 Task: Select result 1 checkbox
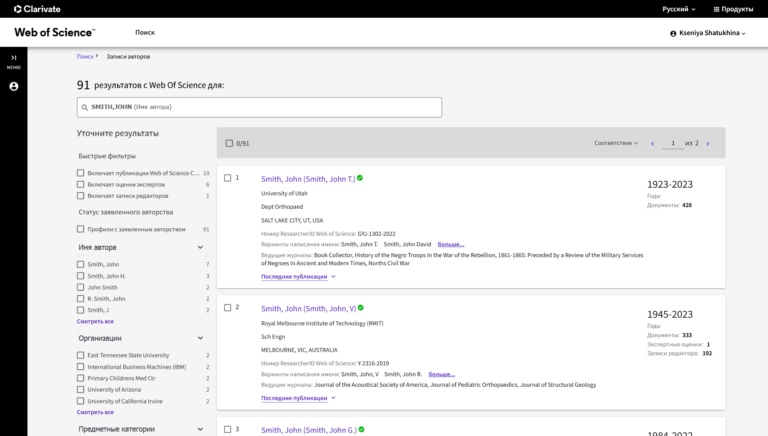227,178
